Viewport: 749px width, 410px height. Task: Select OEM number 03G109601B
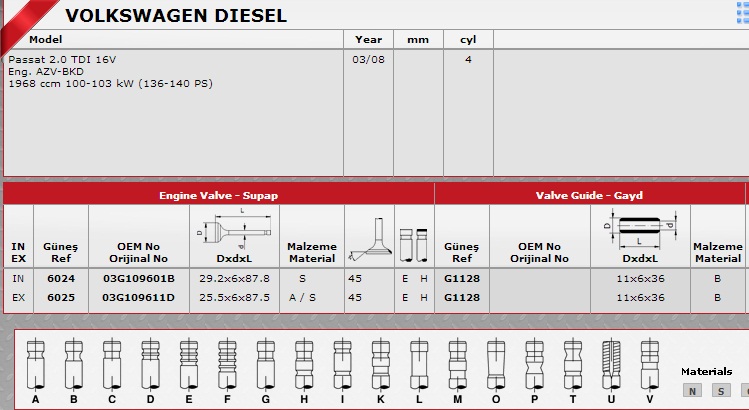tap(138, 278)
